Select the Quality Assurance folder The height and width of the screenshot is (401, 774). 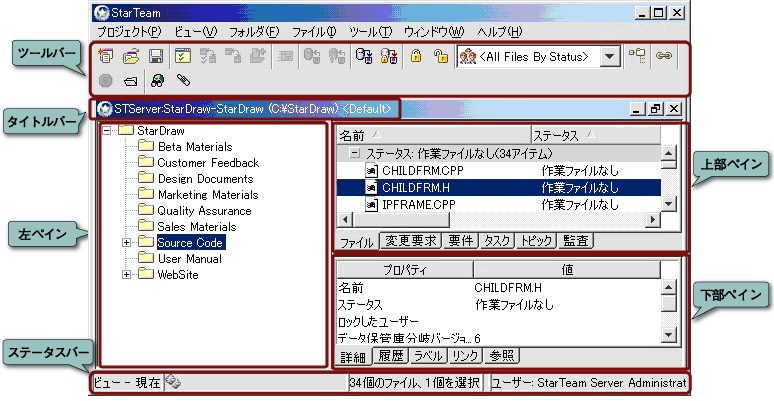coord(204,211)
